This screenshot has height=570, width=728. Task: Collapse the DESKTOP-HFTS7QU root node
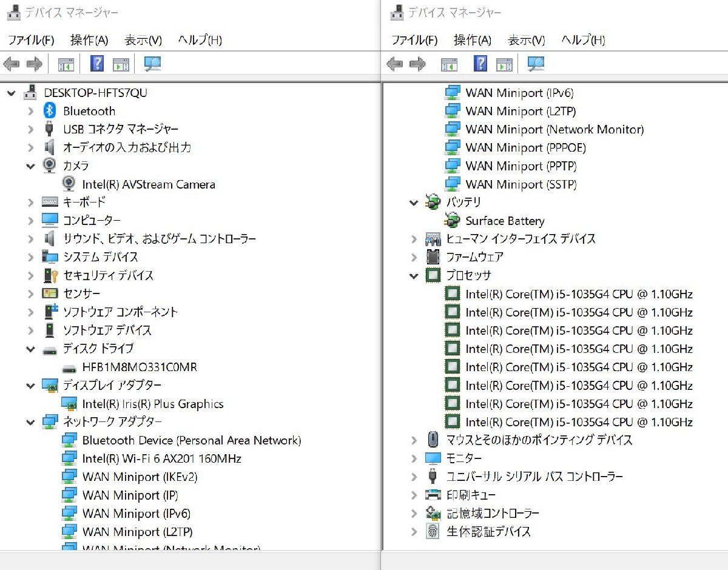point(11,93)
